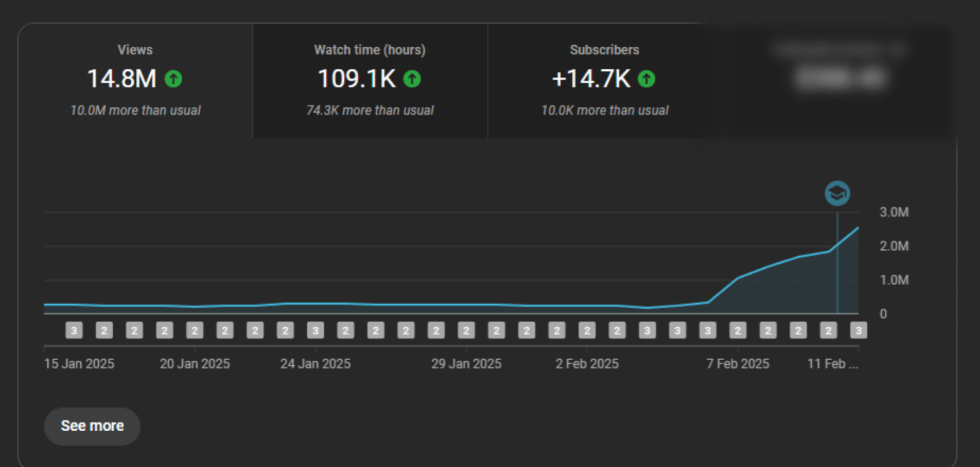The width and height of the screenshot is (980, 467).
Task: Select the last 3-video marker at 11 Feb
Action: (x=858, y=330)
